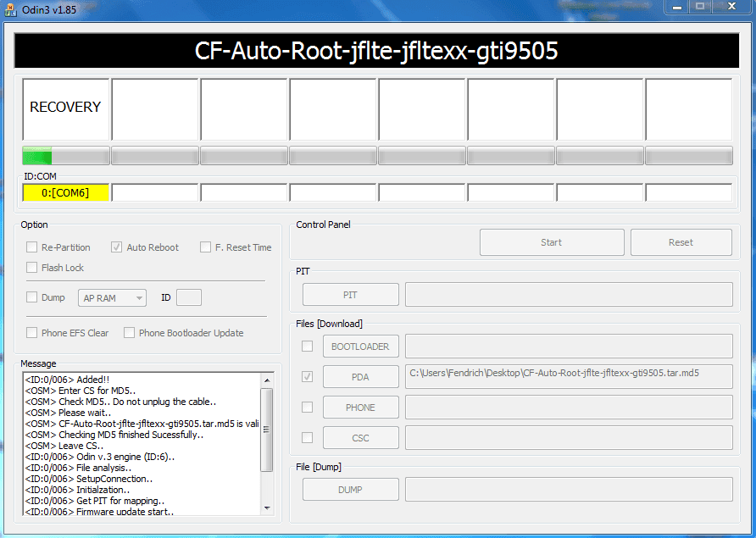Screen dimensions: 756x538
Task: Click the PHONE file path field
Action: 569,408
